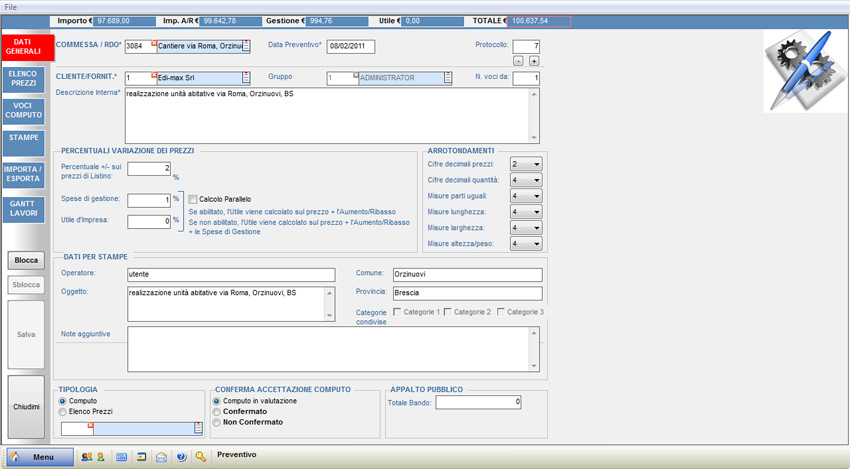Click the key icon in bottom toolbar

pyautogui.click(x=201, y=457)
